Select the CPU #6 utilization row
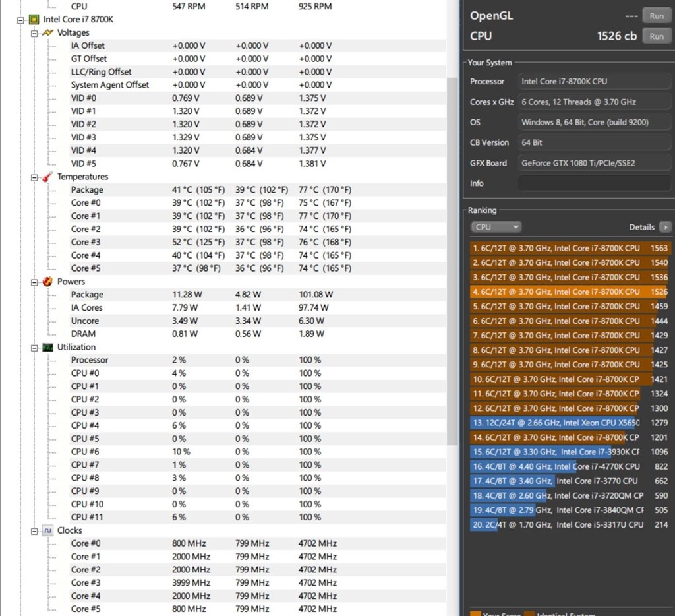The height and width of the screenshot is (616, 675). coord(258,452)
